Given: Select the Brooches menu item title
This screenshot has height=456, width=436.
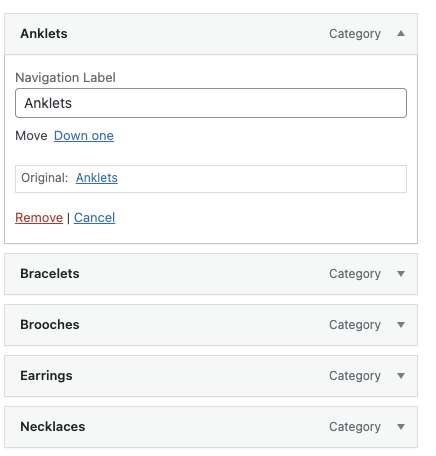Looking at the screenshot, I should click(x=50, y=325).
